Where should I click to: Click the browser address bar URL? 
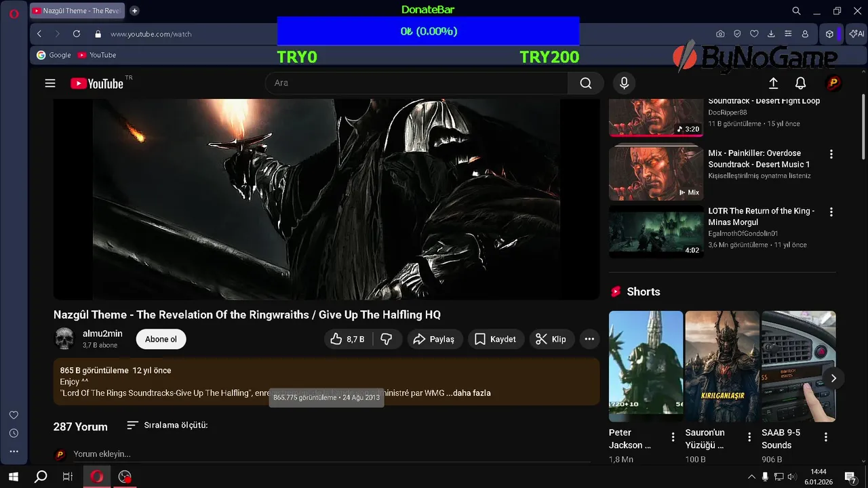coord(151,34)
